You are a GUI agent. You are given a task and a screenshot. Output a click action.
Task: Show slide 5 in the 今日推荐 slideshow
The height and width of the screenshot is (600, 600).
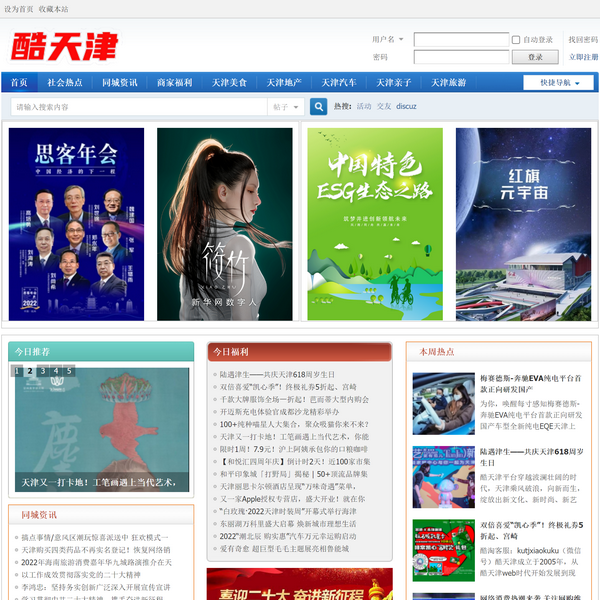pos(69,371)
